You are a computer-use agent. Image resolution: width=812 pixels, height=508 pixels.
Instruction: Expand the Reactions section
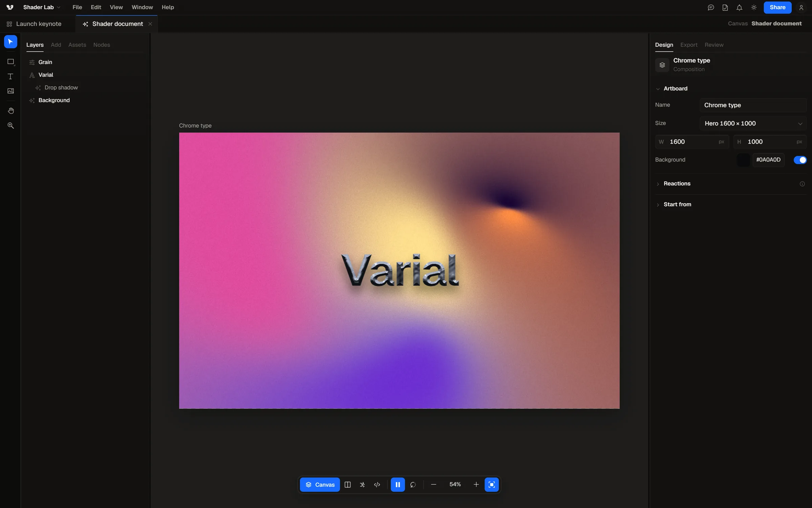[658, 184]
